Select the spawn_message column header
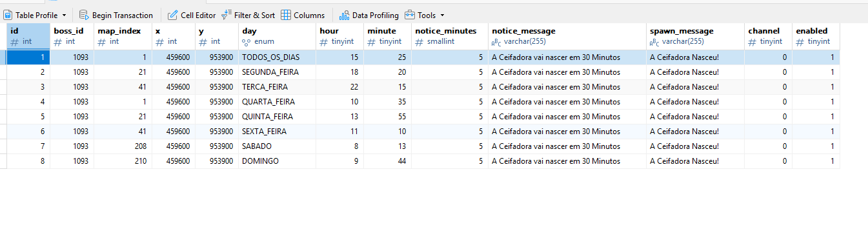 (x=695, y=36)
